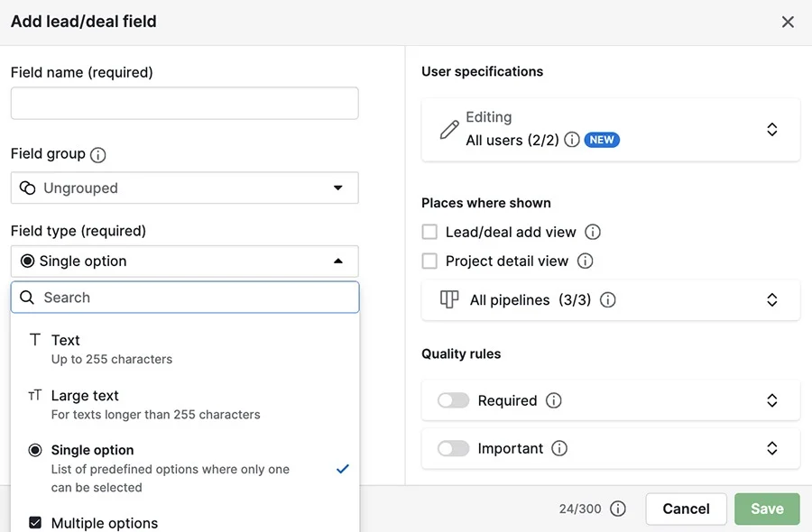
Task: Click the info icon next to All pipelines
Action: pyautogui.click(x=608, y=300)
